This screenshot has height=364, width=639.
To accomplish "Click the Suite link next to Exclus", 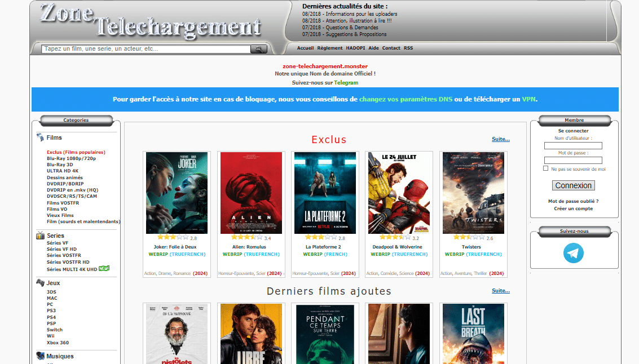I will [500, 139].
